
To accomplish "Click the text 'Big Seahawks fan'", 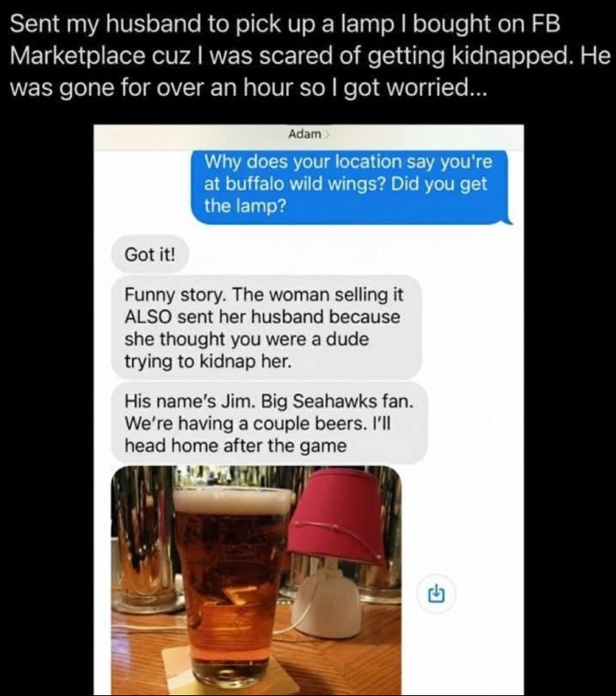I will point(337,401).
